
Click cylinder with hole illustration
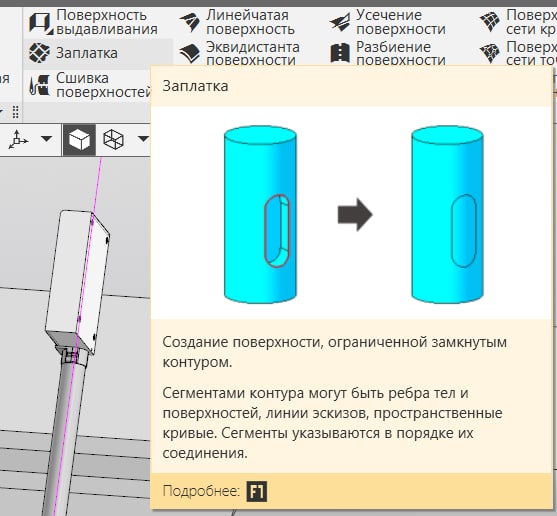coord(260,214)
